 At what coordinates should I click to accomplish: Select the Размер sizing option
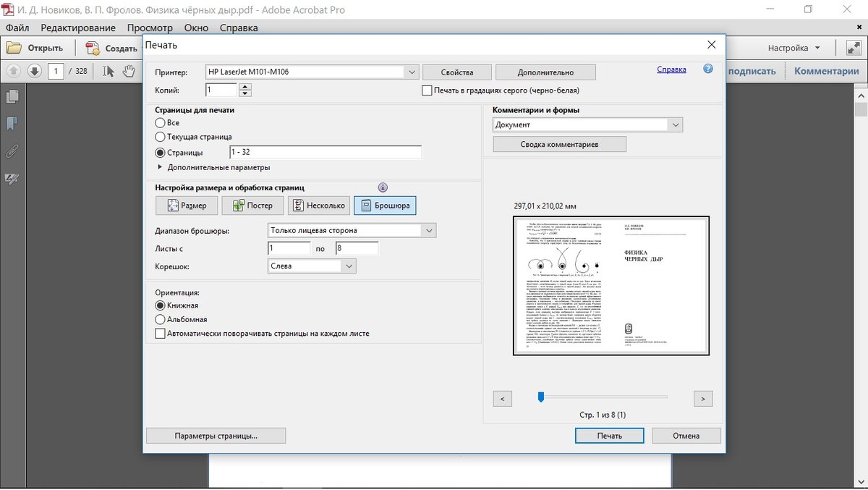(186, 206)
